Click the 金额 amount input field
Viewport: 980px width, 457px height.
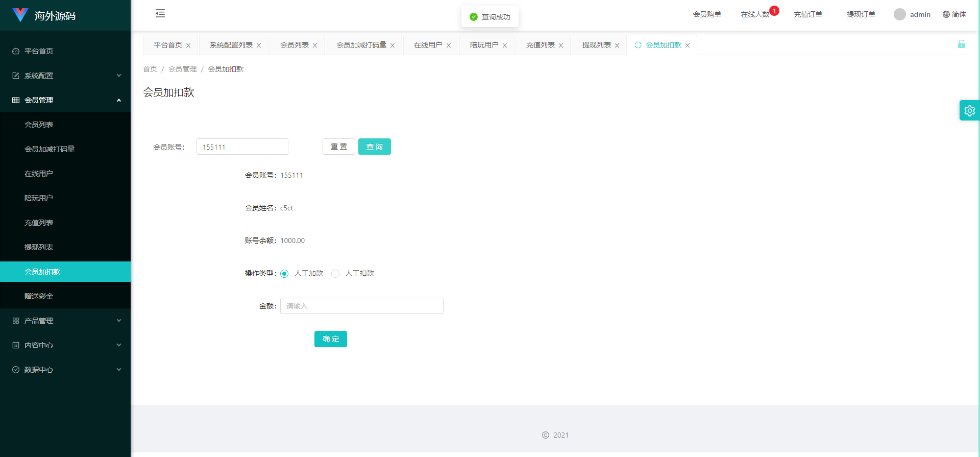(x=361, y=306)
